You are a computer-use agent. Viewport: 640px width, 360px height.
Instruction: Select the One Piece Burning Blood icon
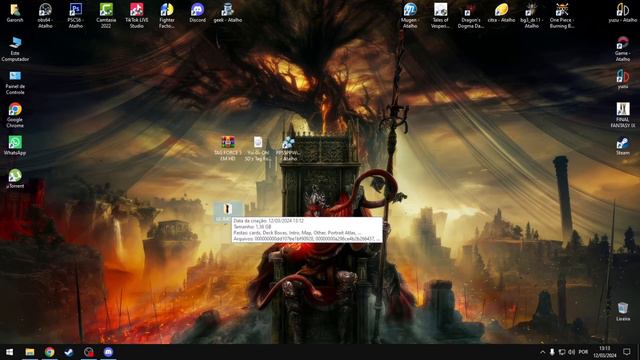click(562, 16)
